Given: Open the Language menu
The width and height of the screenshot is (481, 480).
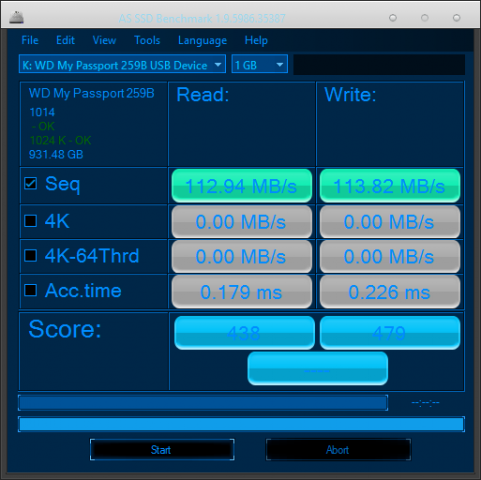Looking at the screenshot, I should 202,40.
